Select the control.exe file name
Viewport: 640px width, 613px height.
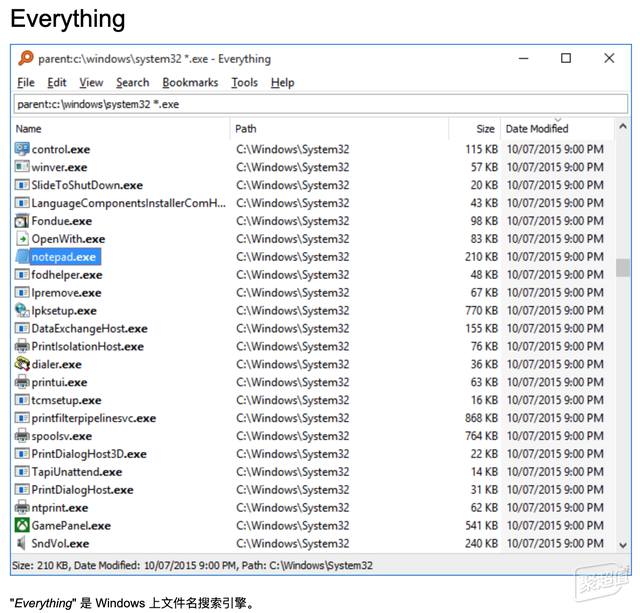click(61, 149)
